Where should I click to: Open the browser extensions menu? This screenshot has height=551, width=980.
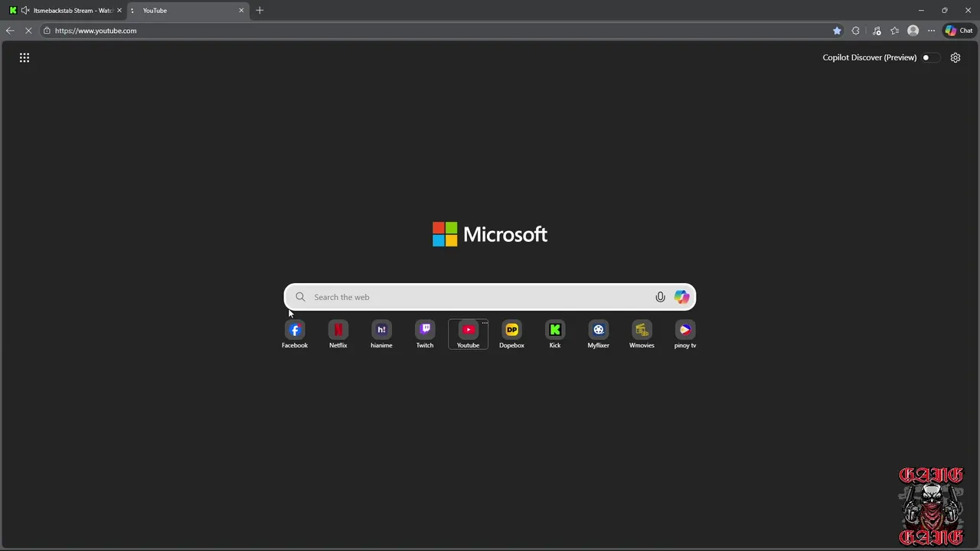pyautogui.click(x=856, y=31)
